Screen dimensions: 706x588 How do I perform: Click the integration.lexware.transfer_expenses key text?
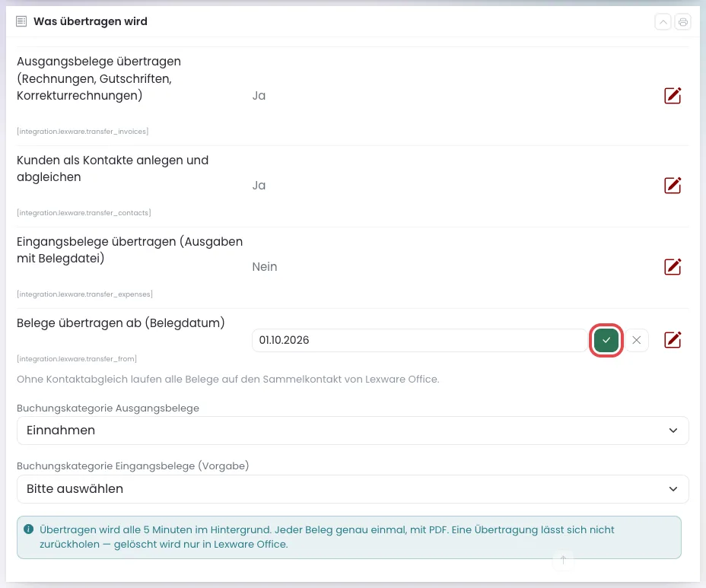pyautogui.click(x=84, y=294)
